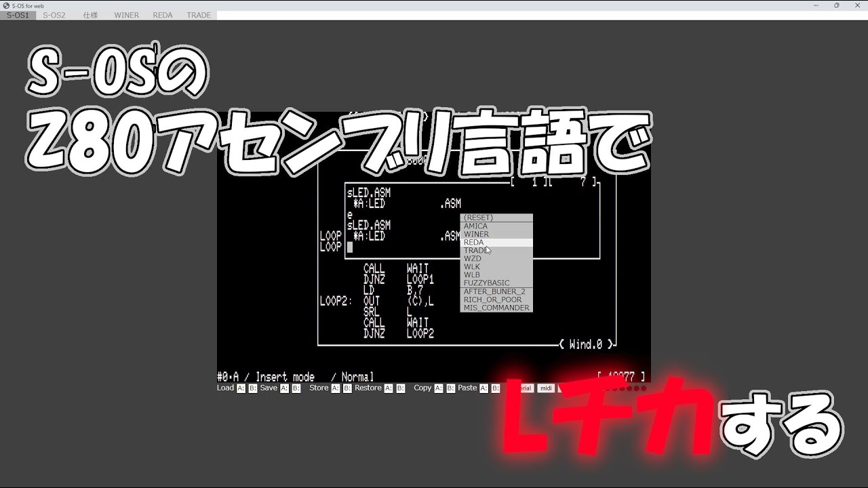Choose AMICA from the popup menu
Viewport: 868px width, 488px height.
tap(496, 226)
